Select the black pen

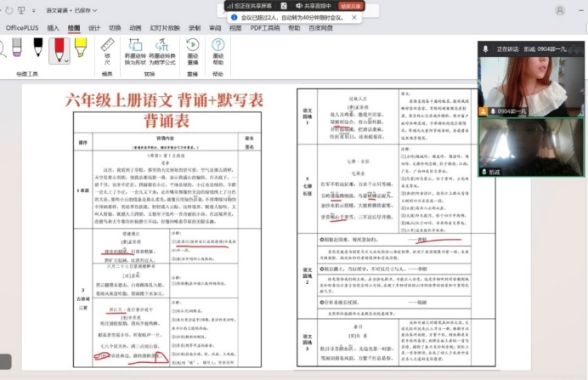point(38,50)
